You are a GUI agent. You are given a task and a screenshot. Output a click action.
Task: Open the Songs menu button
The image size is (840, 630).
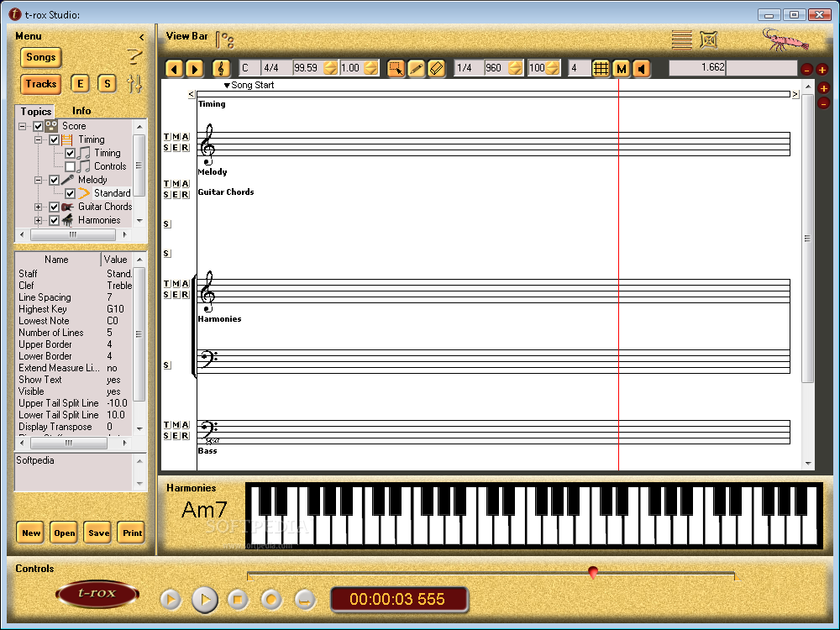click(x=40, y=57)
